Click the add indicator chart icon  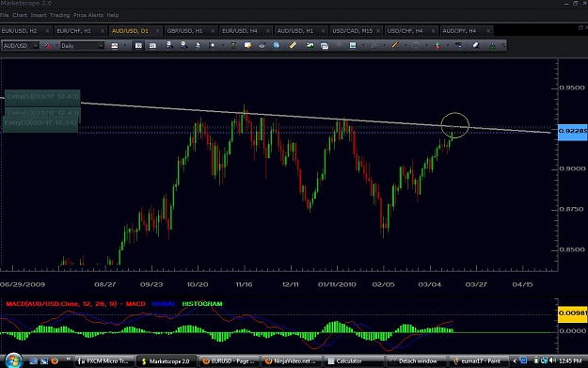(310, 45)
